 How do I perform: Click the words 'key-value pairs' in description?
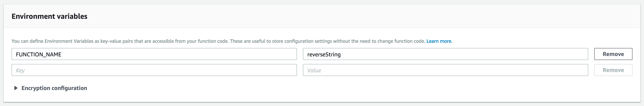(x=116, y=41)
